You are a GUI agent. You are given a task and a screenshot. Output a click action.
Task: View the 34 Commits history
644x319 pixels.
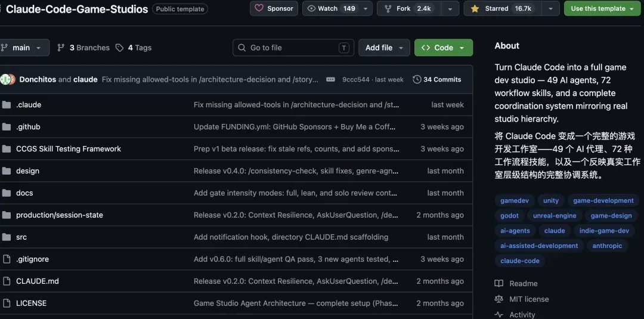click(x=437, y=79)
